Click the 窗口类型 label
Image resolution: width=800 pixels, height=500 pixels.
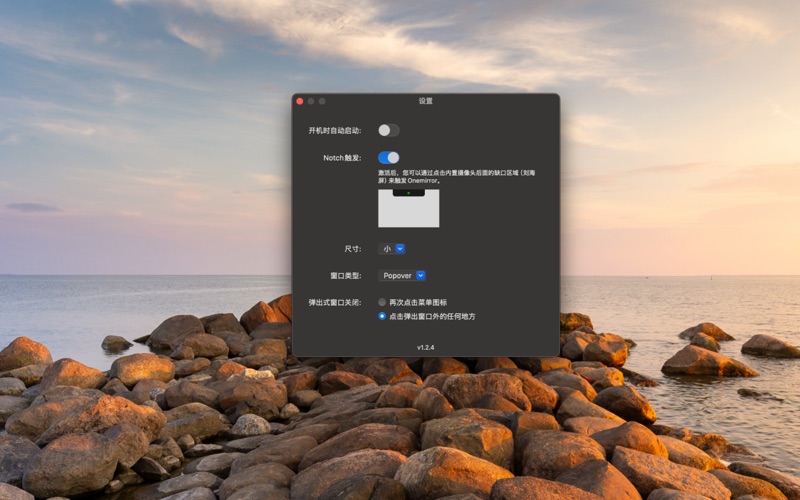point(345,275)
